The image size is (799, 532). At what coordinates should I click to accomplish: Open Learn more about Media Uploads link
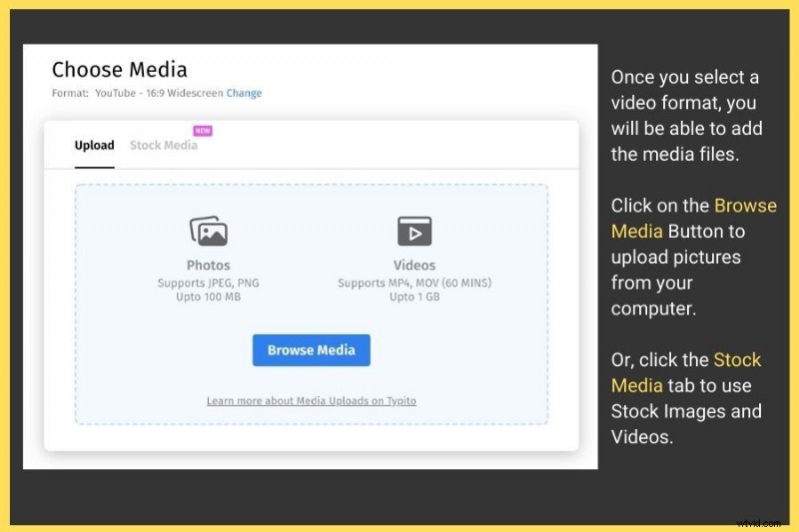[312, 400]
